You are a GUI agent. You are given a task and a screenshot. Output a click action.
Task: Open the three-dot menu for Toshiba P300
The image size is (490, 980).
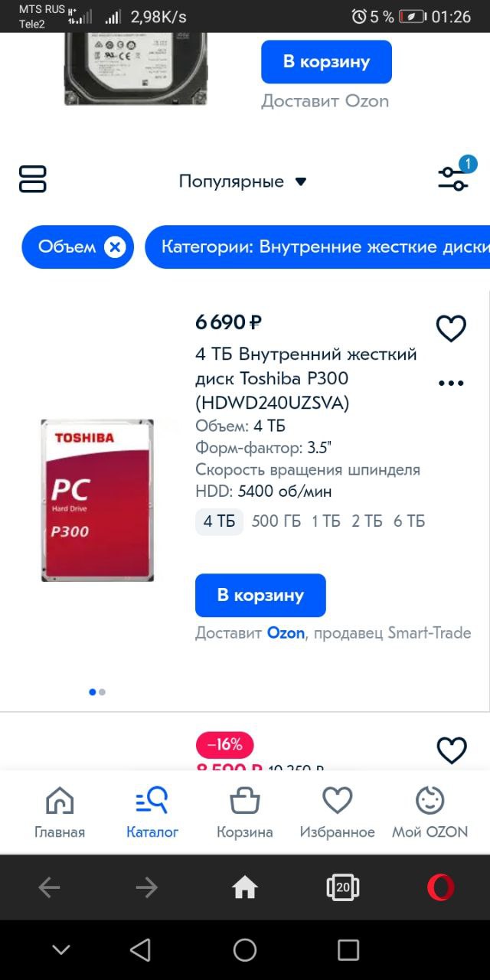click(451, 383)
